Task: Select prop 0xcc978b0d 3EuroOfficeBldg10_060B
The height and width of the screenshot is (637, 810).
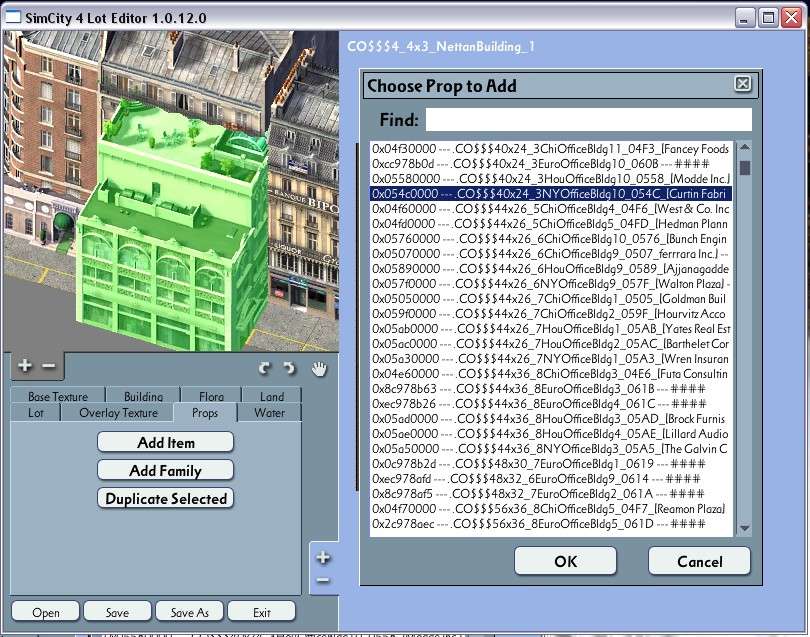Action: (551, 164)
